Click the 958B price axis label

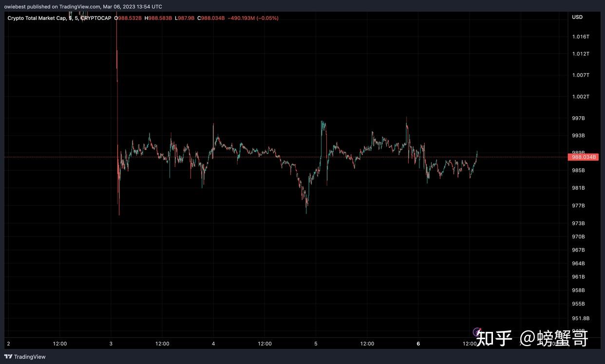578,291
